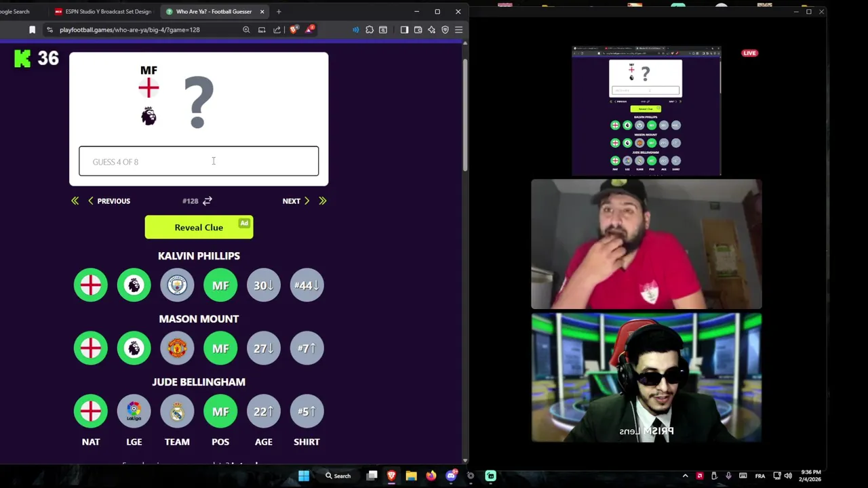Click the LIVE badge in the right window
Image resolution: width=868 pixels, height=488 pixels.
[x=749, y=53]
